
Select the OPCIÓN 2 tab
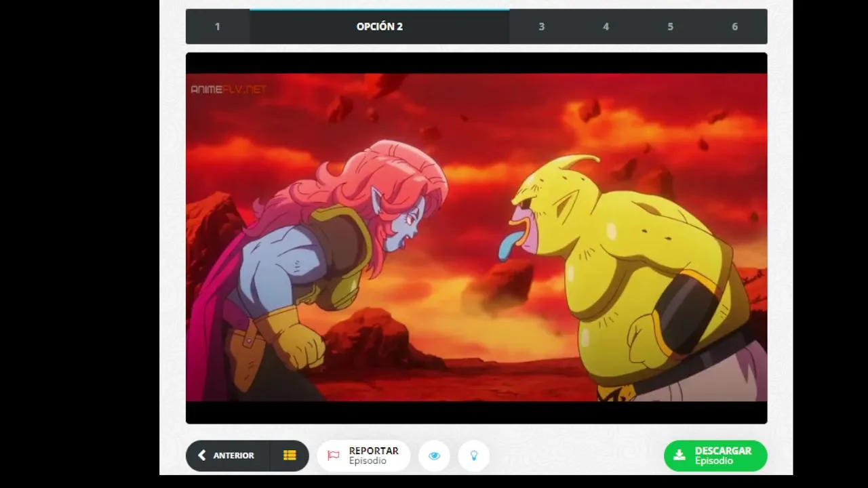tap(380, 26)
